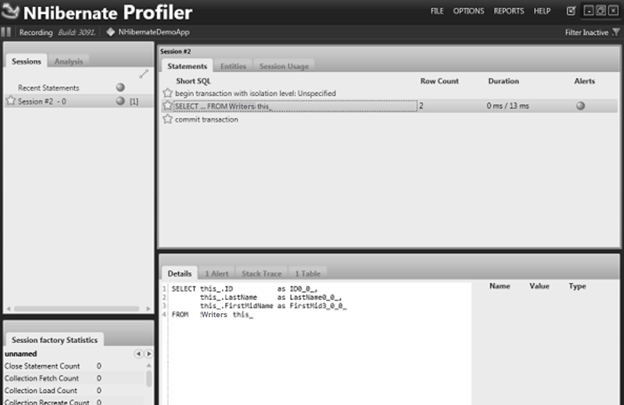The width and height of the screenshot is (624, 405).
Task: Select the Session #2 - 0 row
Action: pos(79,101)
